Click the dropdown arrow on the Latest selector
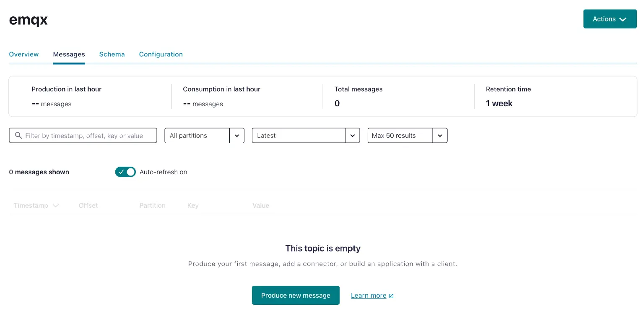 coord(353,135)
